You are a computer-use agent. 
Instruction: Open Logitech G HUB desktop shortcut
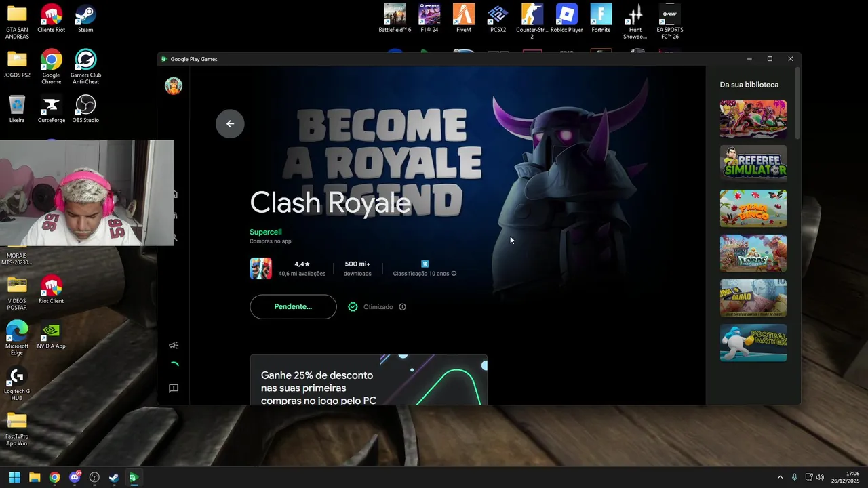(17, 384)
